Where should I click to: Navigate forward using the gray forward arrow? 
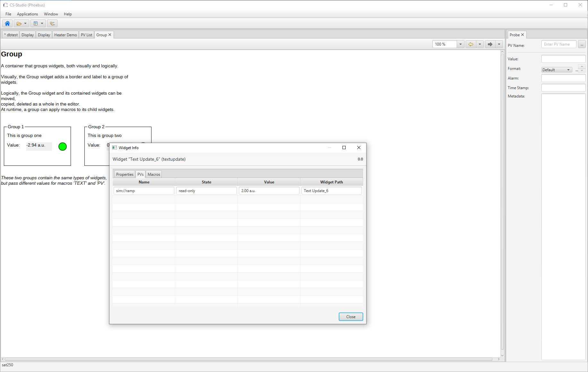(x=490, y=44)
